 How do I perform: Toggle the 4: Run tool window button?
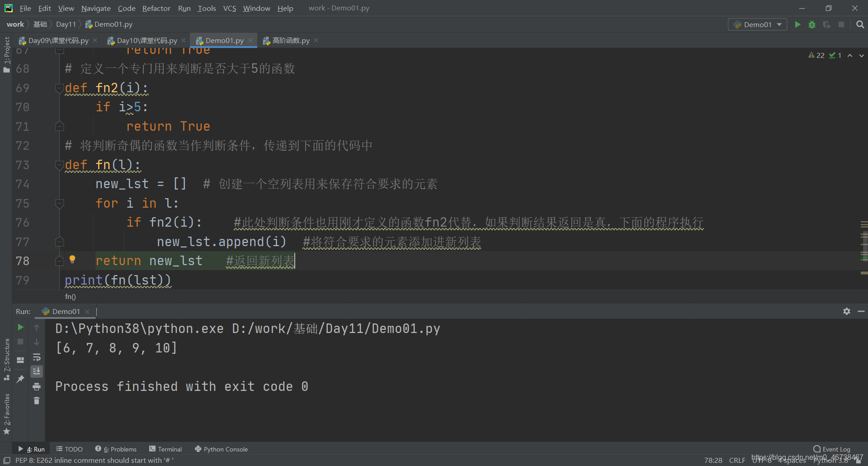coord(31,449)
